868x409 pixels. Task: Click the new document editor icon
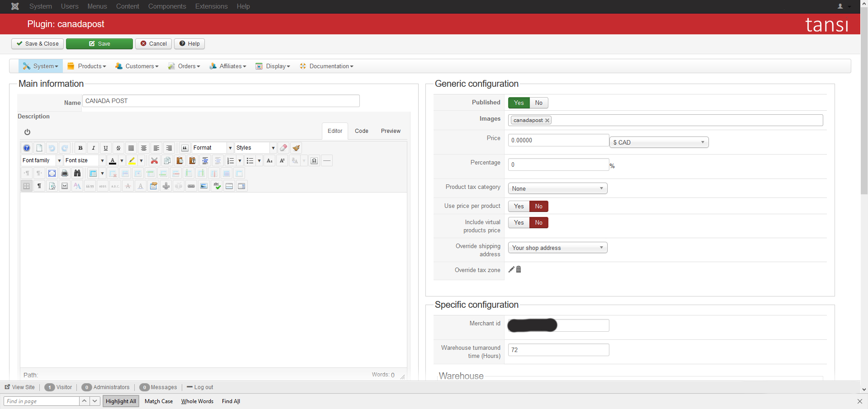(x=39, y=148)
